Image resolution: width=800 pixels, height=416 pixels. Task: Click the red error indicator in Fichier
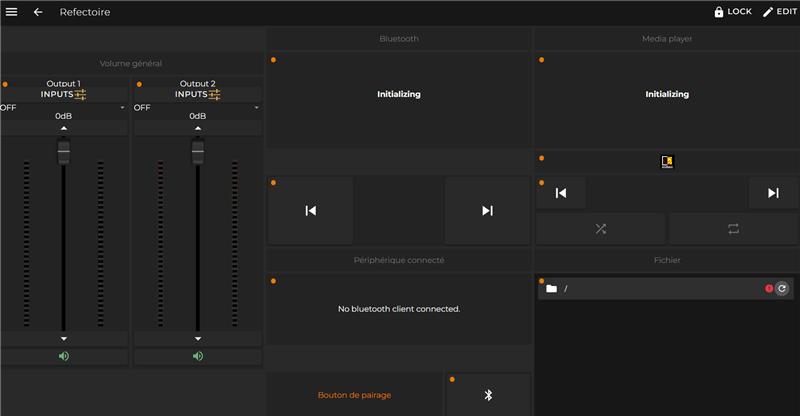[x=769, y=288]
